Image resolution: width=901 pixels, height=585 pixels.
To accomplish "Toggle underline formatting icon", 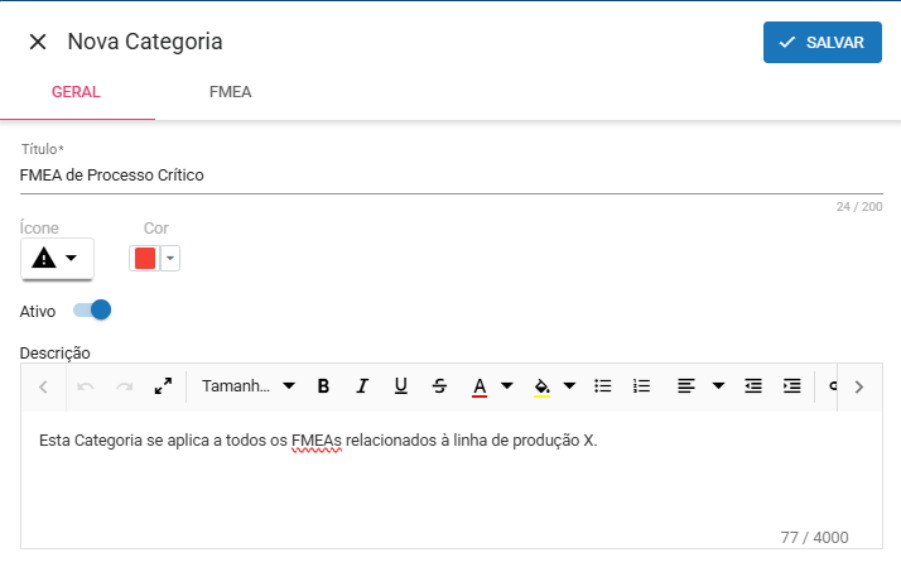I will point(401,386).
